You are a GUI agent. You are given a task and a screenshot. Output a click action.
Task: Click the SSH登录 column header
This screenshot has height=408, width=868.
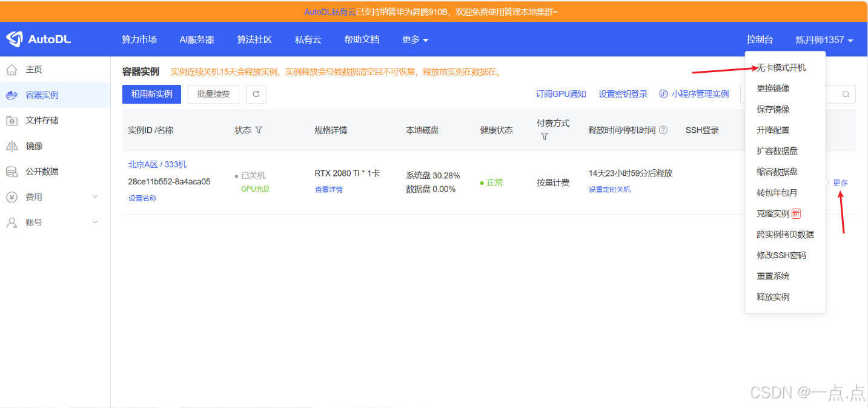click(x=702, y=130)
